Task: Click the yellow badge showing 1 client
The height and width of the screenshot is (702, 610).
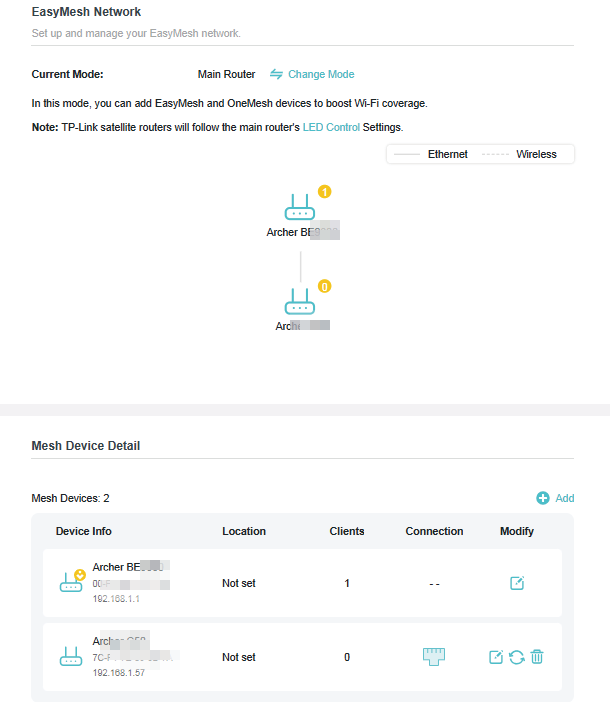Action: (x=324, y=192)
